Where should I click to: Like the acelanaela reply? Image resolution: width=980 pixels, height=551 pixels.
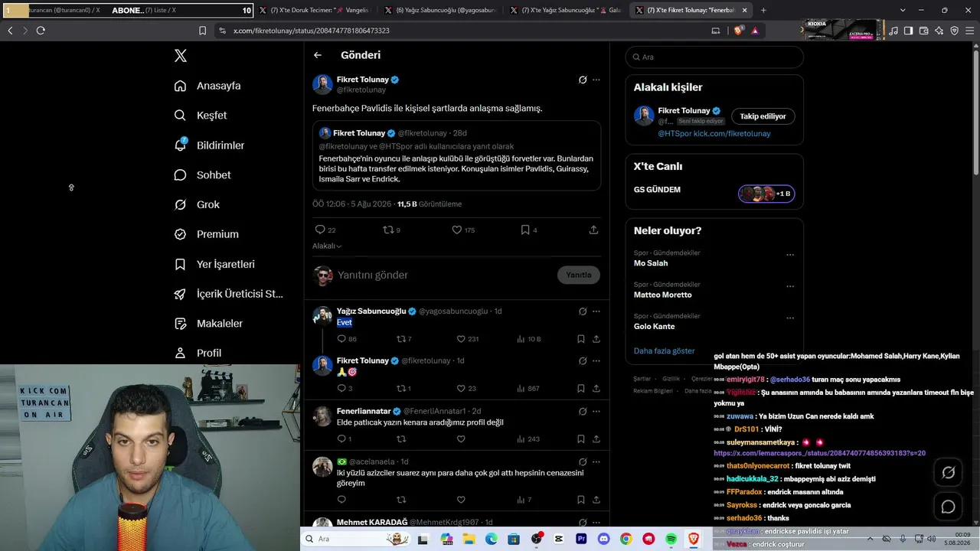point(461,500)
